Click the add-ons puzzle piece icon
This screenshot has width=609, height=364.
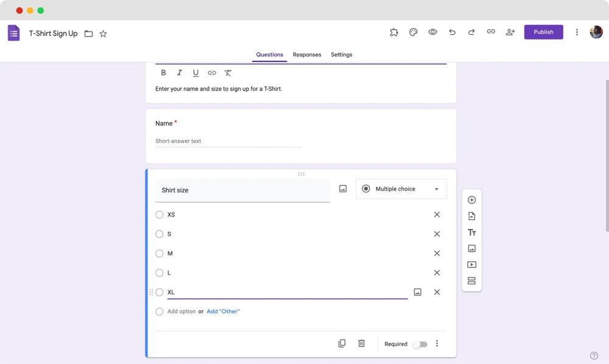coord(394,32)
